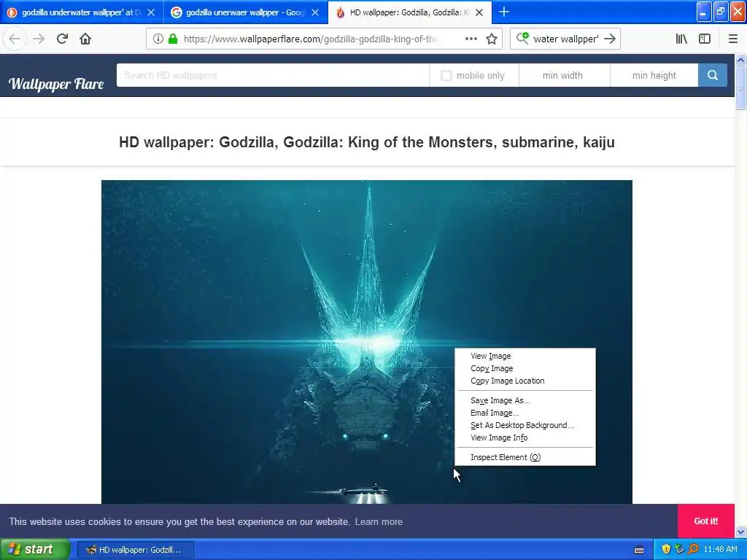Open the Learn more cookie link
This screenshot has width=747, height=560.
(x=379, y=522)
